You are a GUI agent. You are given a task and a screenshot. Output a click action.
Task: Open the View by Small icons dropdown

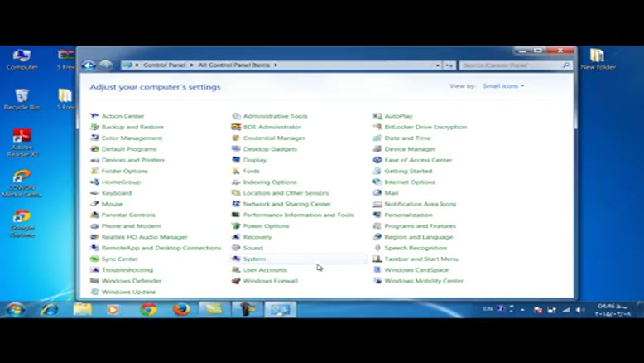coord(503,86)
